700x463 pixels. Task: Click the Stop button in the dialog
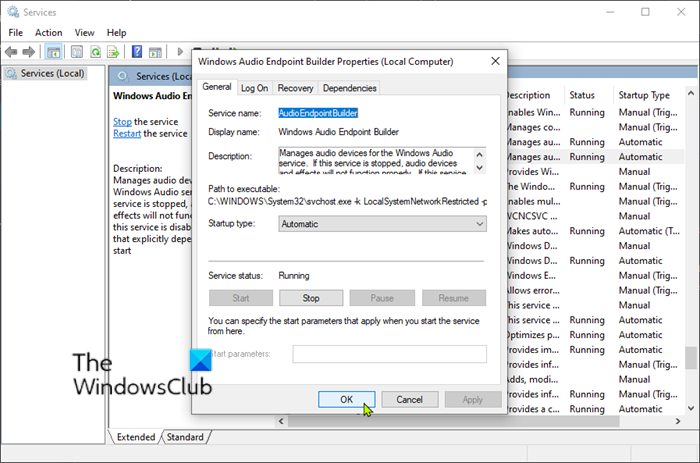pos(311,298)
